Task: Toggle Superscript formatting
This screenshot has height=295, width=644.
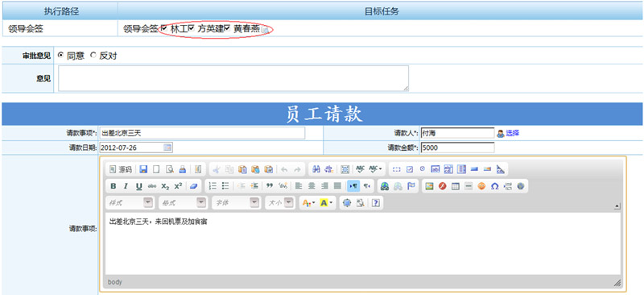Action: (x=178, y=186)
